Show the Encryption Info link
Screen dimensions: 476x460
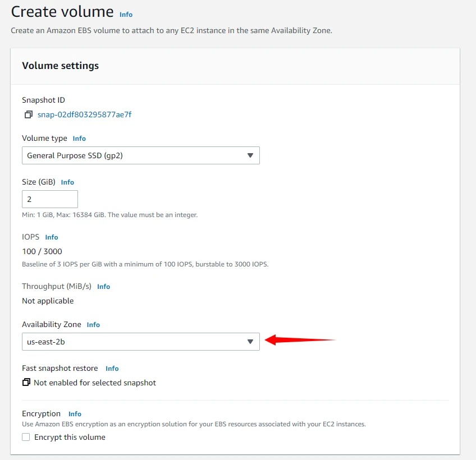pos(75,414)
